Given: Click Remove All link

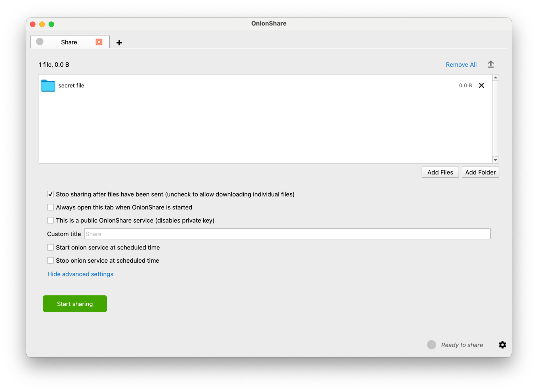Looking at the screenshot, I should click(461, 65).
